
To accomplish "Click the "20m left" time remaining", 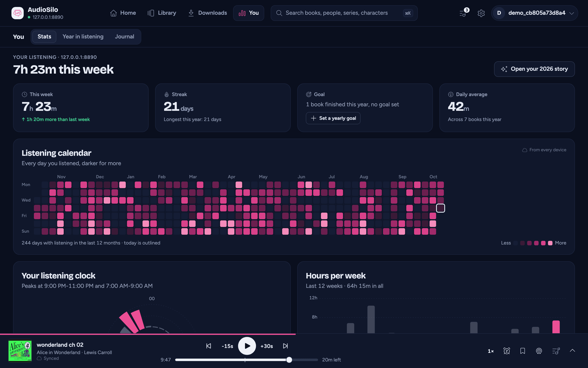I will 331,360.
